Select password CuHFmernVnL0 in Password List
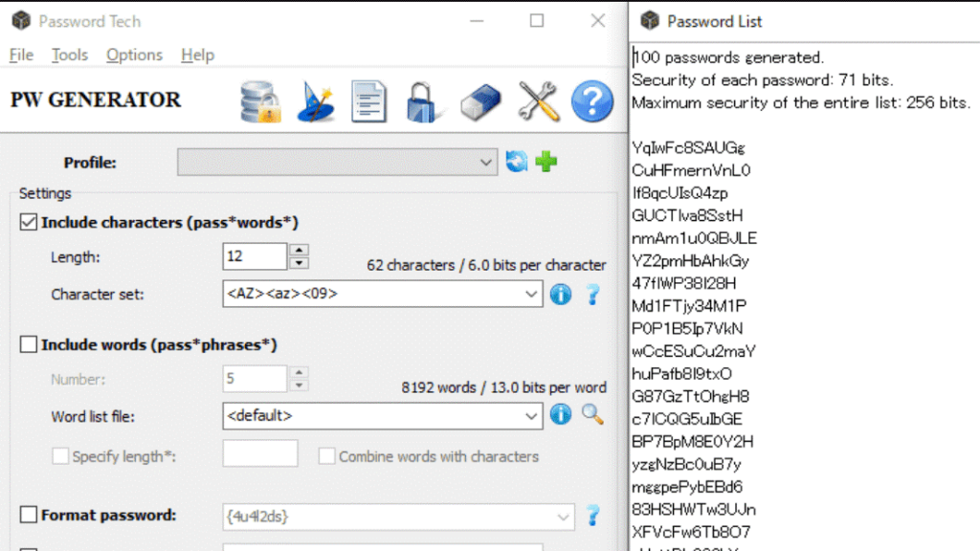The height and width of the screenshot is (551, 980). click(x=691, y=170)
